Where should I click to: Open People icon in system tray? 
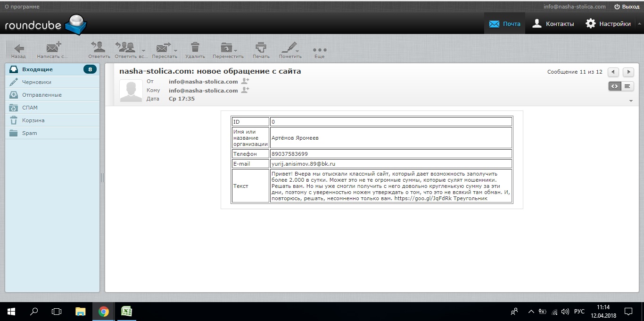(514, 312)
